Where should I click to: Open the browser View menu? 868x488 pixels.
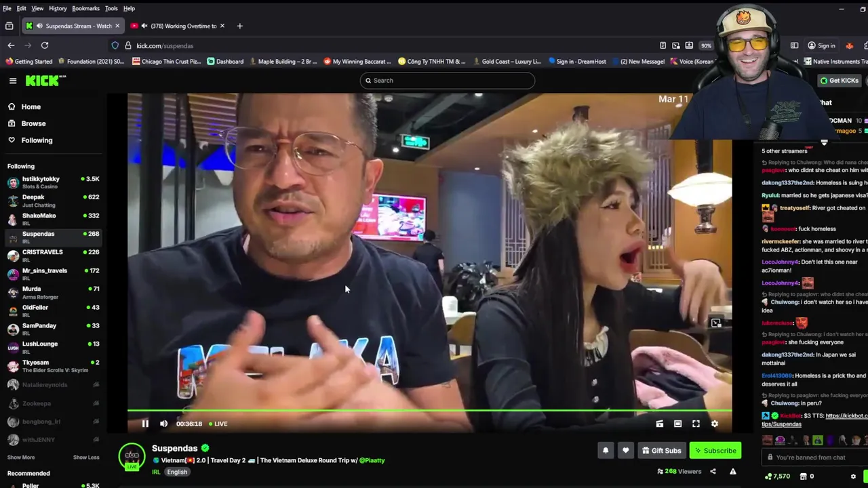tap(37, 8)
